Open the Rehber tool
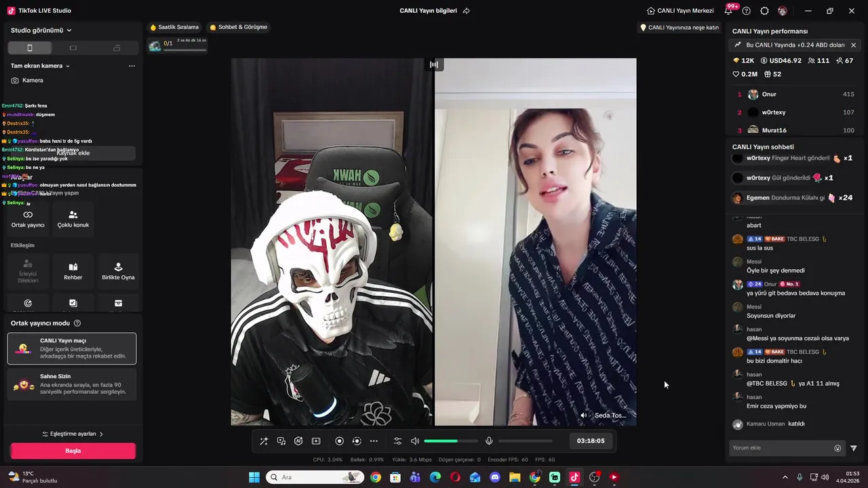Image resolution: width=868 pixels, height=488 pixels. tap(73, 271)
